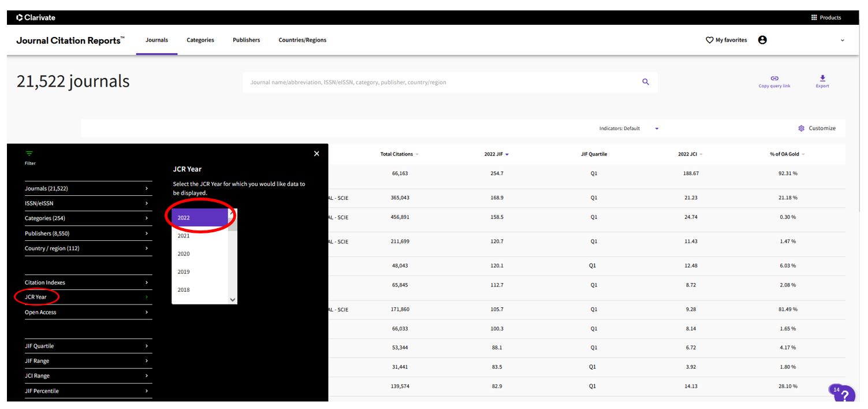The image size is (868, 409).
Task: Expand the JIF Percentile filter
Action: tap(88, 391)
